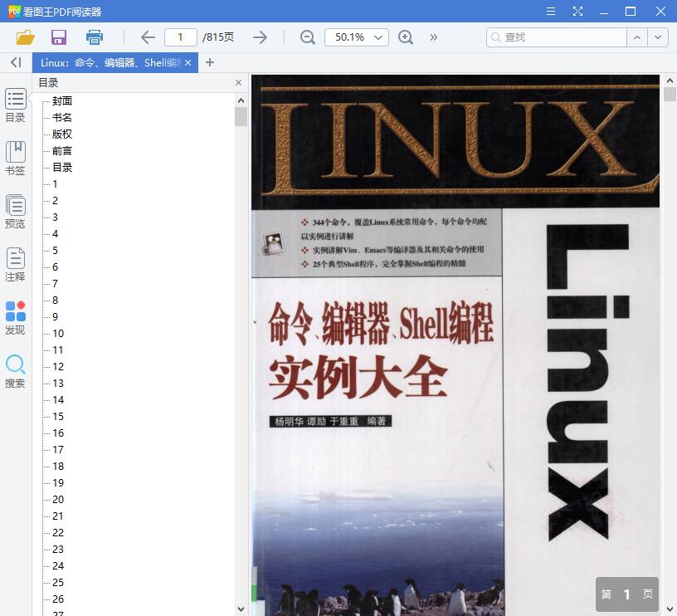Open the 预览 thumbnails sidebar panel
Image resolution: width=677 pixels, height=616 pixels.
click(15, 212)
